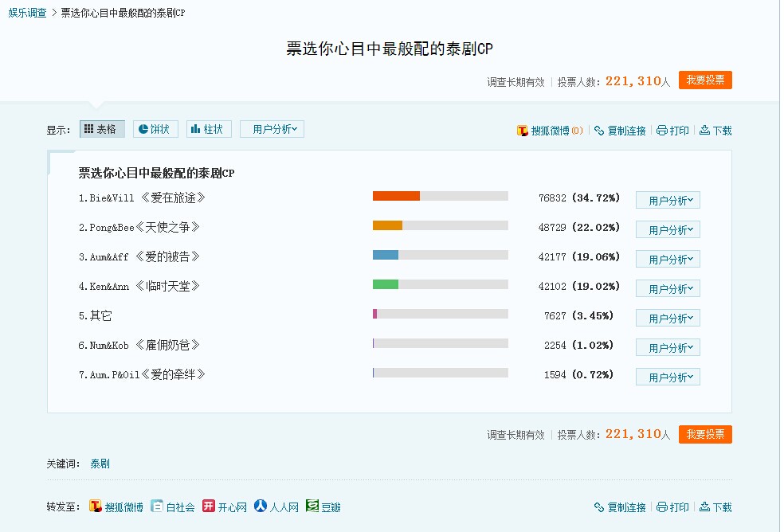Image resolution: width=784 pixels, height=532 pixels.
Task: Open the 娱乐调查 breadcrumb link
Action: coord(28,13)
